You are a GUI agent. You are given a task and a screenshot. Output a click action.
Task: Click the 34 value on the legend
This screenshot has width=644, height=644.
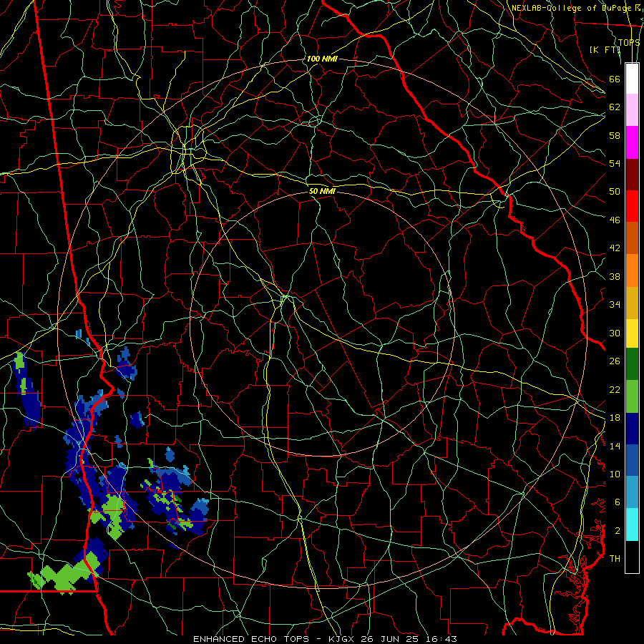click(x=615, y=305)
